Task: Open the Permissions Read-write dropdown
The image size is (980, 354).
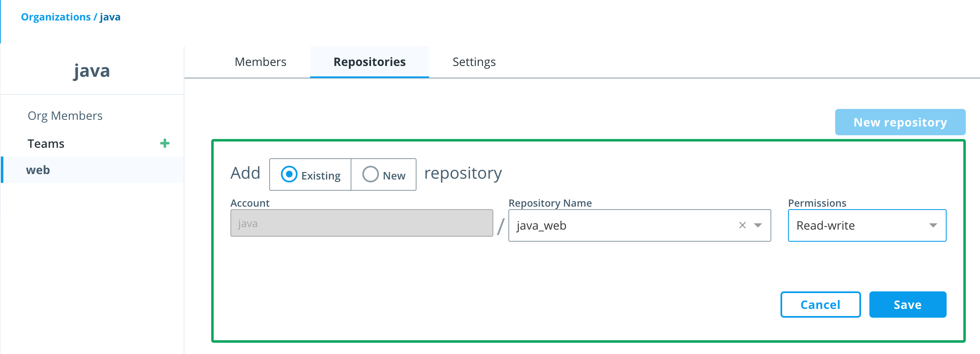Action: [867, 225]
